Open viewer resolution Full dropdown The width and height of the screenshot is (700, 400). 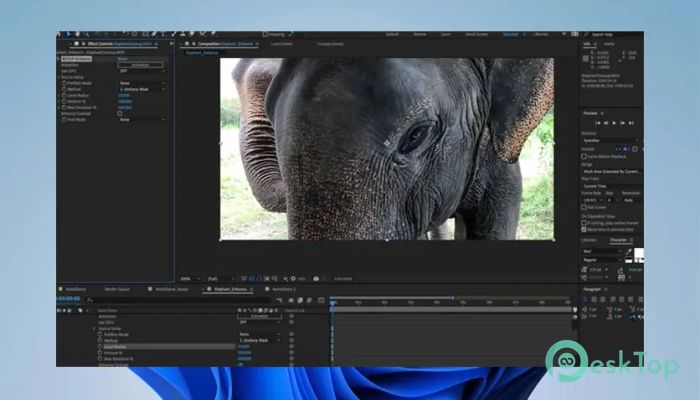click(x=221, y=279)
